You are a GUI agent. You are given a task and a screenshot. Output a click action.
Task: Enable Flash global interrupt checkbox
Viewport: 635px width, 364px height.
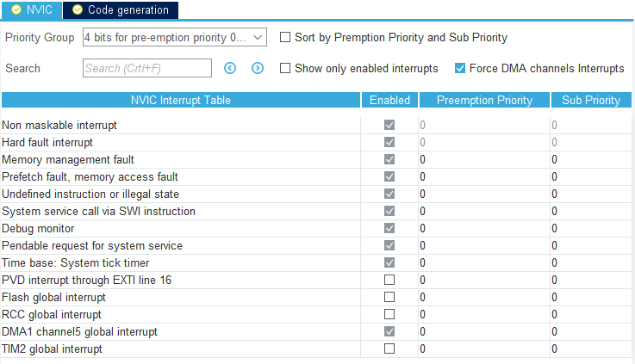pyautogui.click(x=389, y=297)
